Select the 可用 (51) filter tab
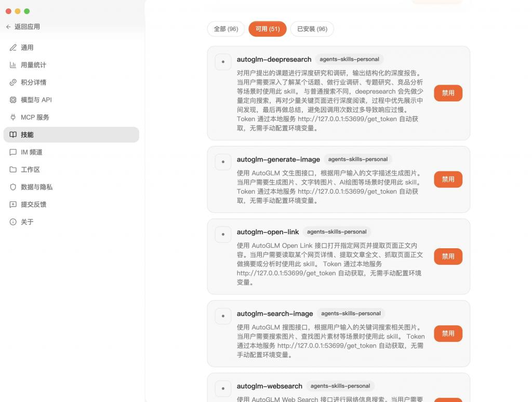The image size is (532, 402). (268, 29)
